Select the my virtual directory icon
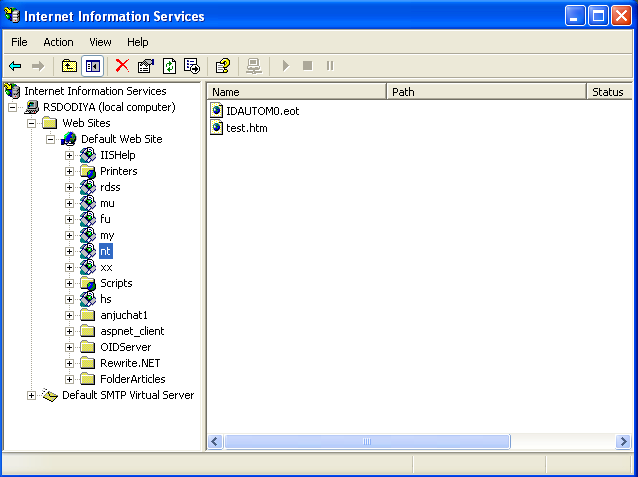The image size is (638, 477). pos(88,235)
